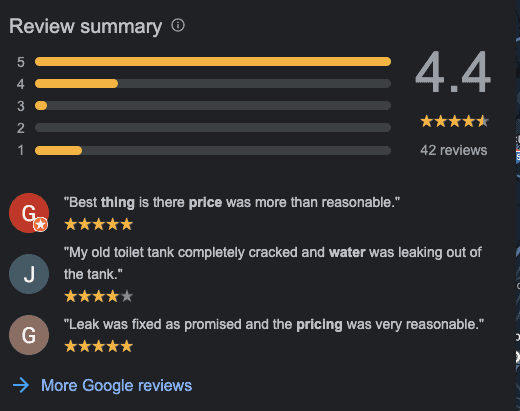Click the four-star rating under the toilet tank review
Image resolution: width=520 pixels, height=411 pixels.
99,296
